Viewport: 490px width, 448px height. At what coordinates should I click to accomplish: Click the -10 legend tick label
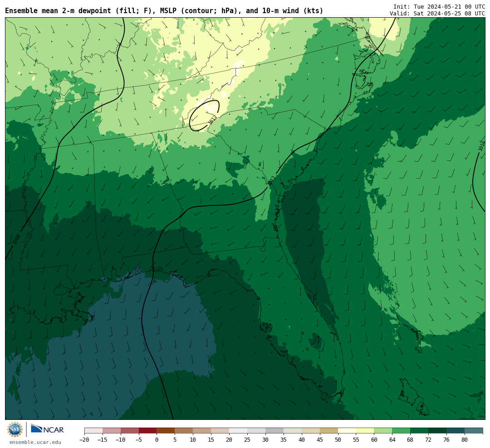tap(121, 440)
